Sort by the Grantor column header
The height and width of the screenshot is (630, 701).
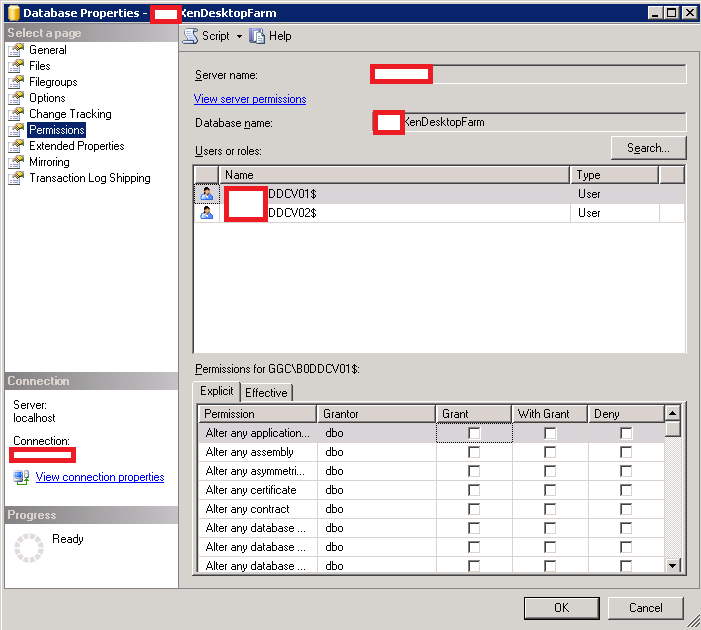point(375,414)
